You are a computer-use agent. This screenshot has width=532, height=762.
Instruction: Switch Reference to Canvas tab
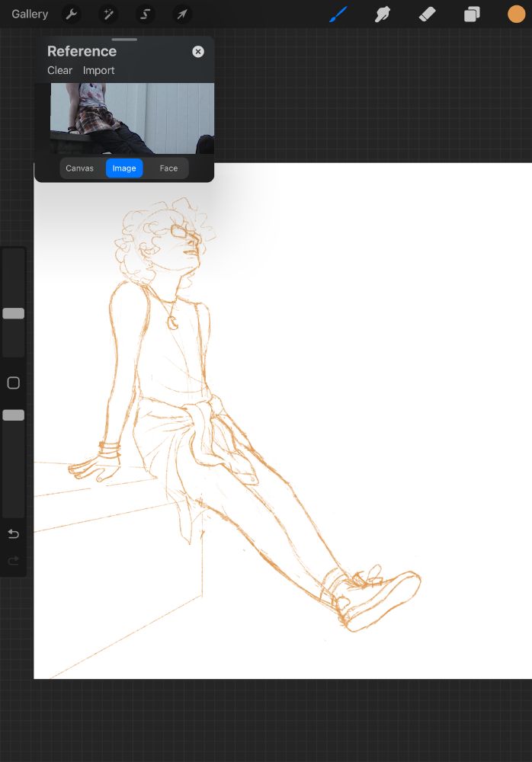79,168
